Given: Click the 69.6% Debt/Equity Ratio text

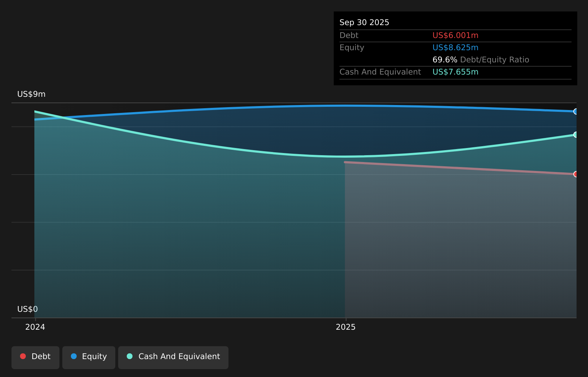Looking at the screenshot, I should 481,60.
